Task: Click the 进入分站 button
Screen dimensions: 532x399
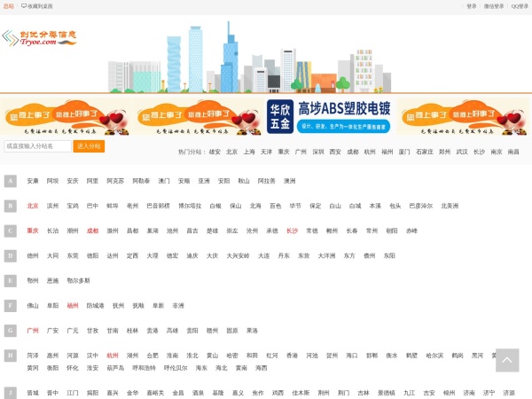Action: [x=90, y=146]
